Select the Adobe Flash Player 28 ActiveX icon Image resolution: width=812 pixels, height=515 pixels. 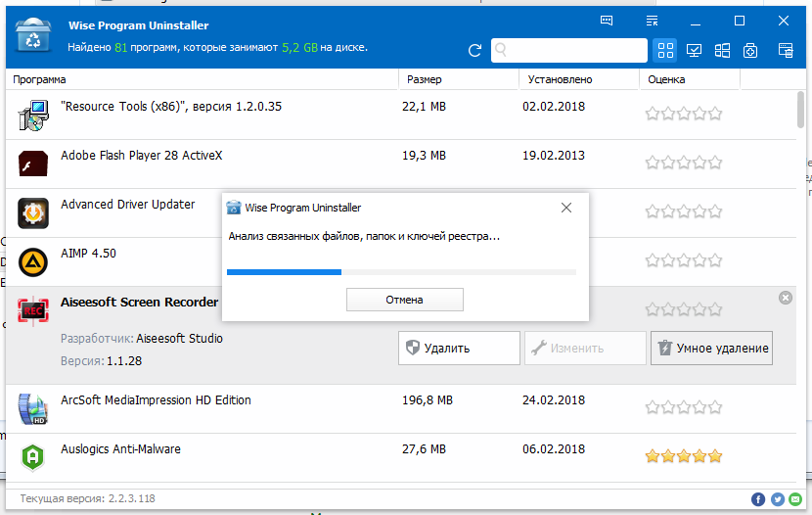coord(33,164)
